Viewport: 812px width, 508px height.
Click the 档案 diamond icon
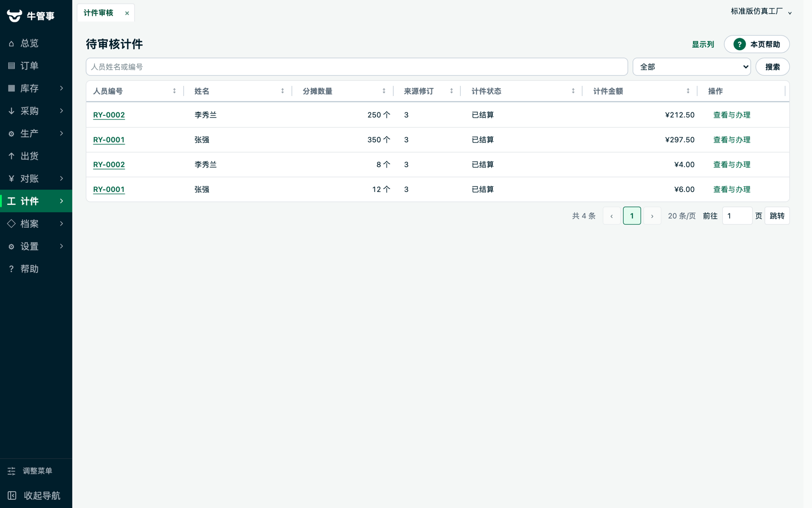point(11,224)
